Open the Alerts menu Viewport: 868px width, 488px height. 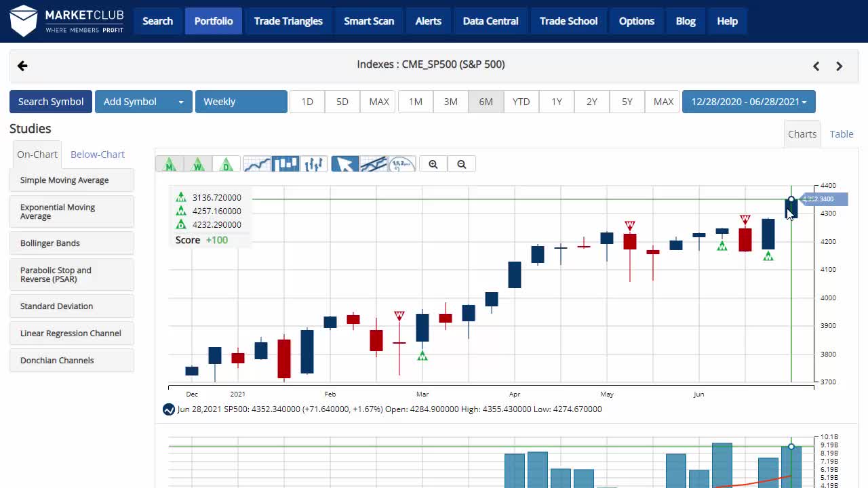[429, 21]
